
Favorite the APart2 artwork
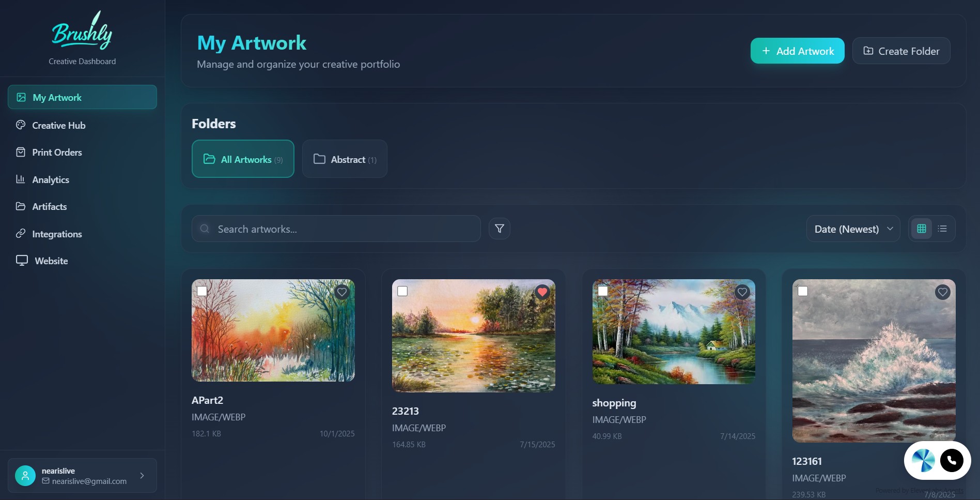point(341,292)
